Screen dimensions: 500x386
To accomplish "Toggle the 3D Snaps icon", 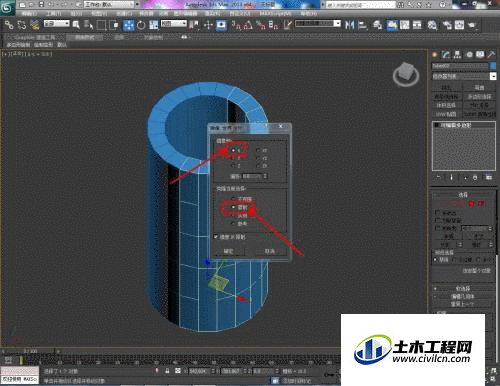I will 236,25.
